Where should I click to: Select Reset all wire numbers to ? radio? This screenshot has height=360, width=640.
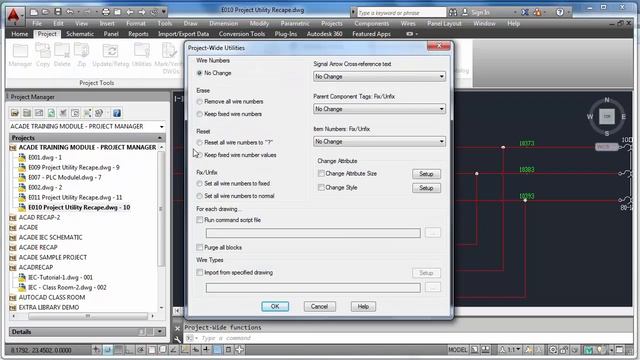199,143
